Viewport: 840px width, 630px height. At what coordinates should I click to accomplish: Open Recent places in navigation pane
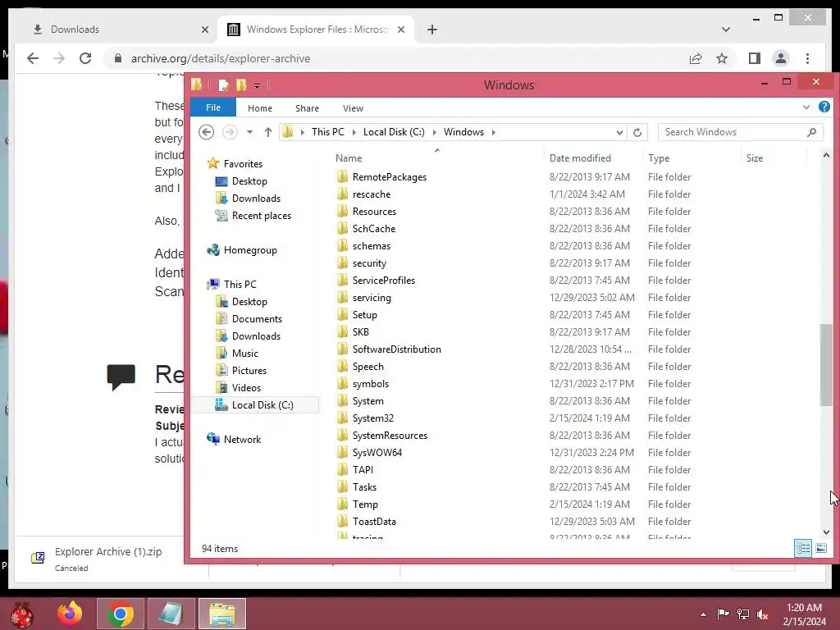(x=262, y=216)
